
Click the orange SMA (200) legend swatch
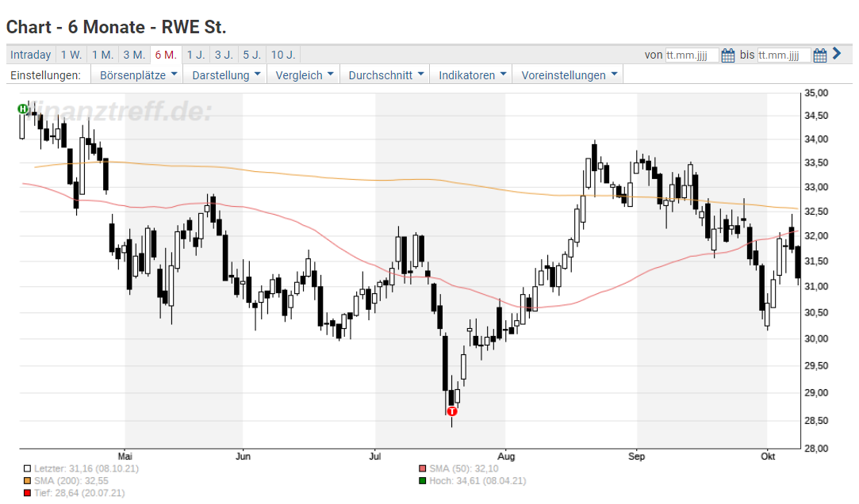click(x=28, y=481)
